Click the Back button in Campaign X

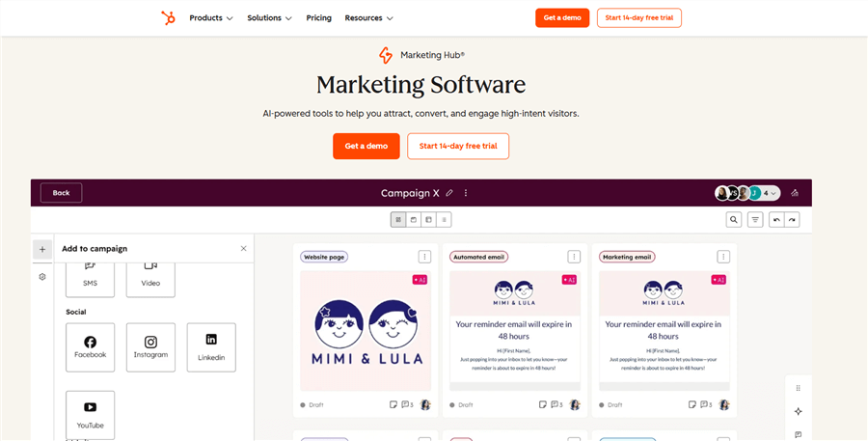[61, 193]
